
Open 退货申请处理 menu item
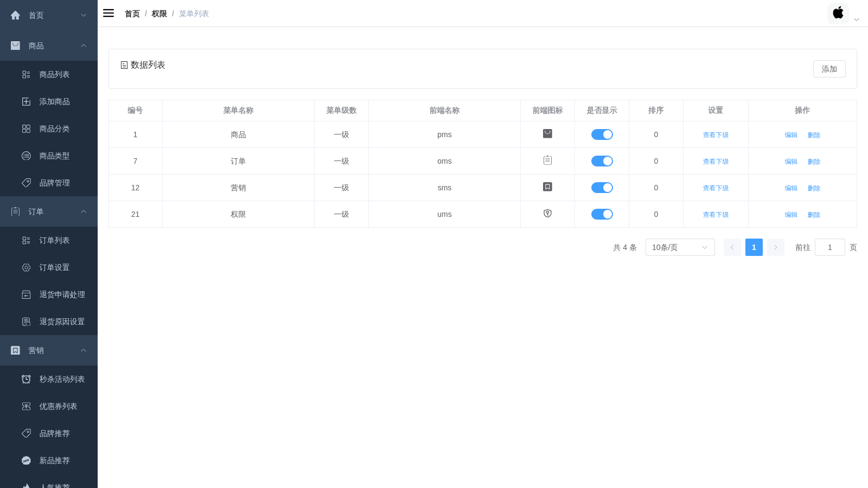[49, 294]
